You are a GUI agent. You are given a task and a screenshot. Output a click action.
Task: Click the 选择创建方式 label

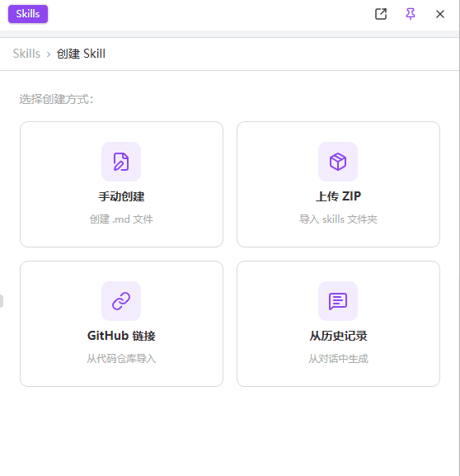tap(56, 99)
